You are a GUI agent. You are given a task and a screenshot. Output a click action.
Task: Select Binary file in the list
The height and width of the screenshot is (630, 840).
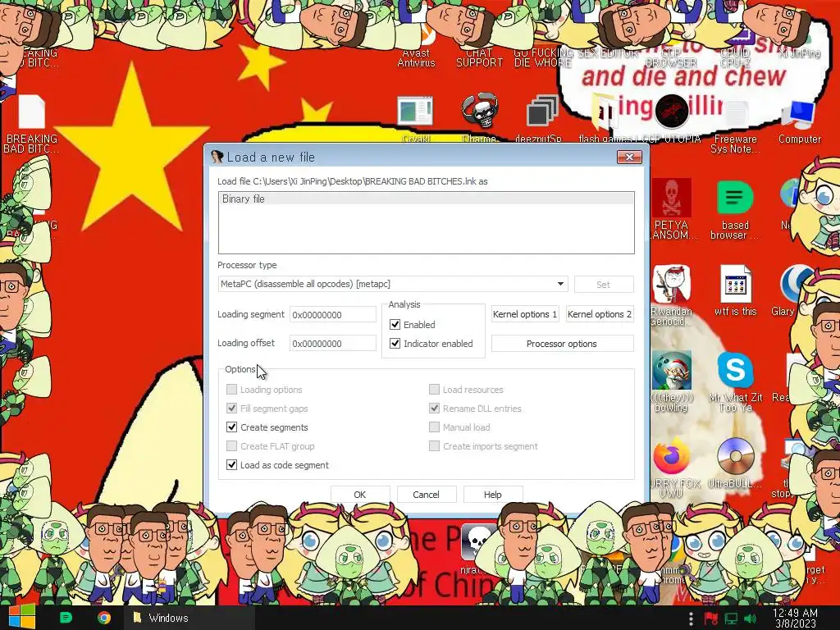[x=426, y=199]
